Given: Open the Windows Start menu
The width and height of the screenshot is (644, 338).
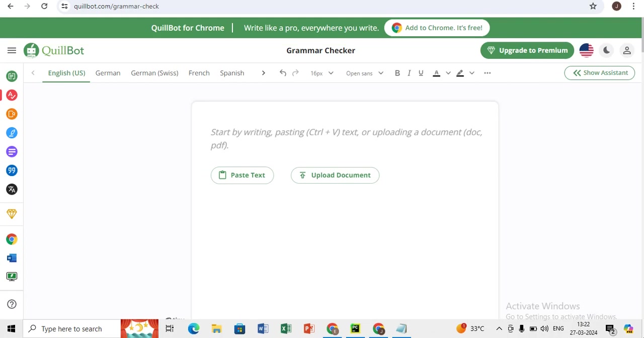Looking at the screenshot, I should coord(11,329).
